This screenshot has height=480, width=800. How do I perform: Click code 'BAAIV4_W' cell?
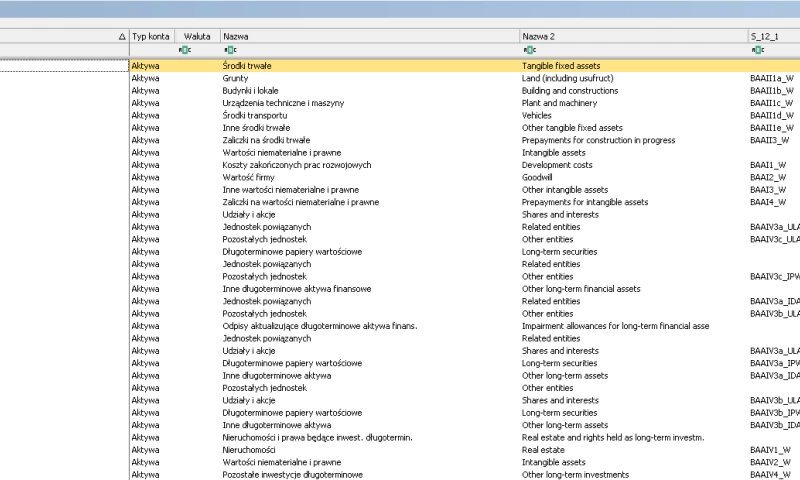770,474
